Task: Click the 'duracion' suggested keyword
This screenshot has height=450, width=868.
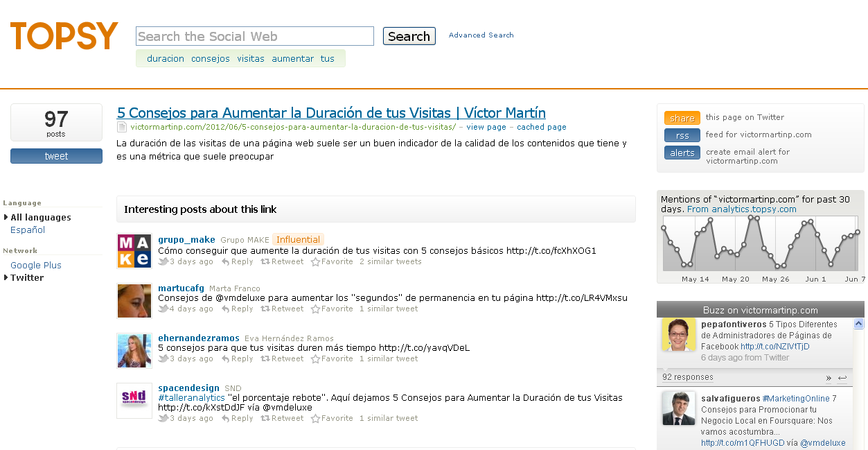Action: coord(166,59)
